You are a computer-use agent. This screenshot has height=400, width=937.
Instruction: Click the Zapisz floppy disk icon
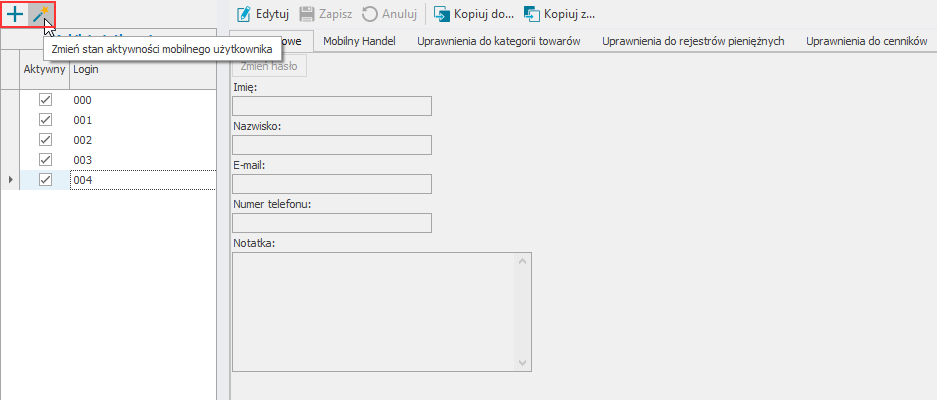[307, 15]
